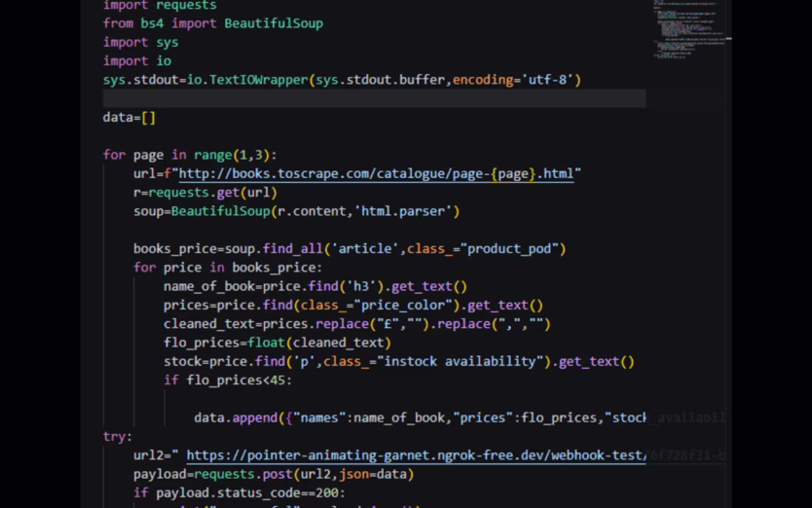Click the 'r=requests.get(url)' line
This screenshot has width=812, height=508.
pos(205,193)
